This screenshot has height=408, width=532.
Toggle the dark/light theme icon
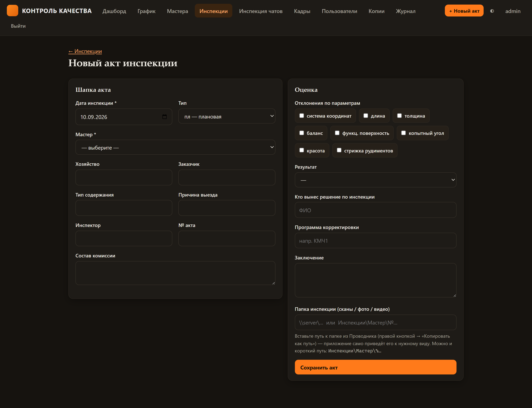[492, 11]
